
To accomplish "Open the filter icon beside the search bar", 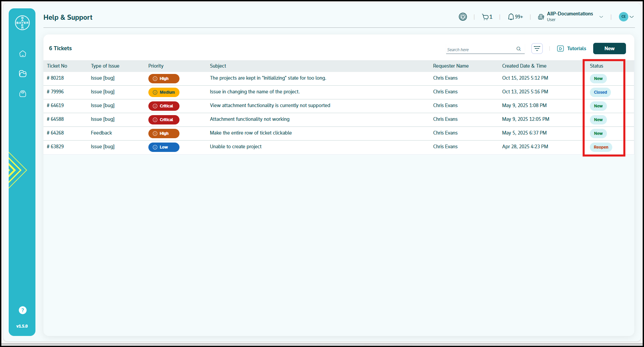I will pos(537,49).
